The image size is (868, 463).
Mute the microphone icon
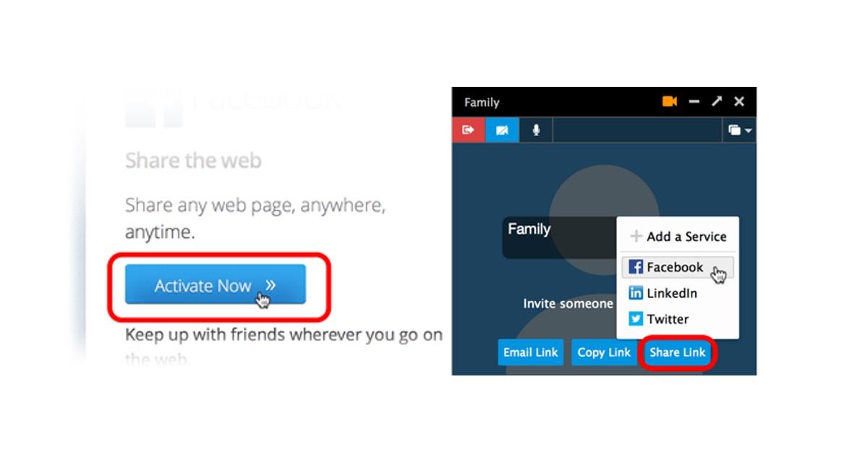coord(536,130)
